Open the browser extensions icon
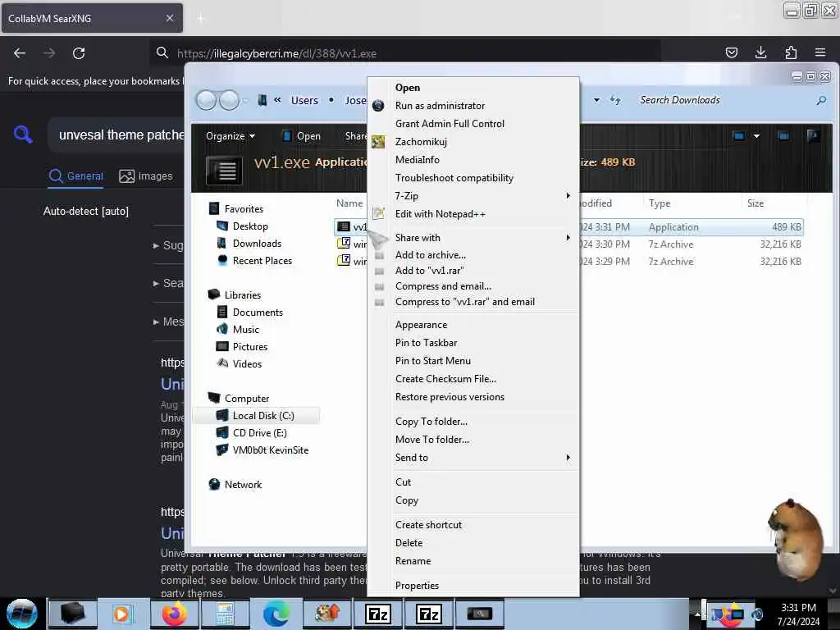The height and width of the screenshot is (630, 840). pos(791,52)
